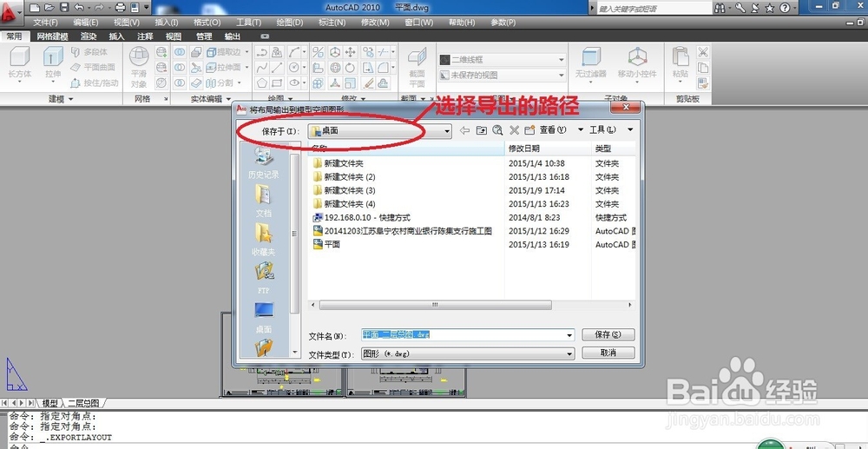Viewport: 868px width, 449px height.
Task: Click the dialog sidebar vertical scrollbar
Action: pos(295,233)
